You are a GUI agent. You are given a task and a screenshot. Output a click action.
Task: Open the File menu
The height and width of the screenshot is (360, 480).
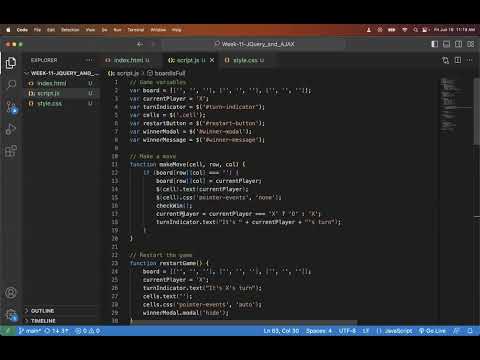37,30
